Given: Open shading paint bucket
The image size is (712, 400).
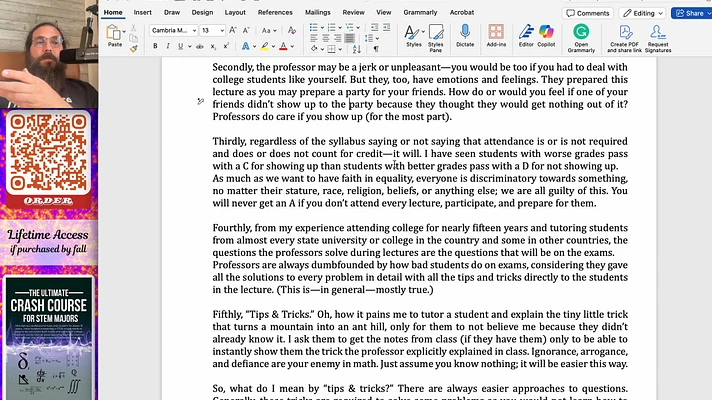Looking at the screenshot, I should pos(314,49).
